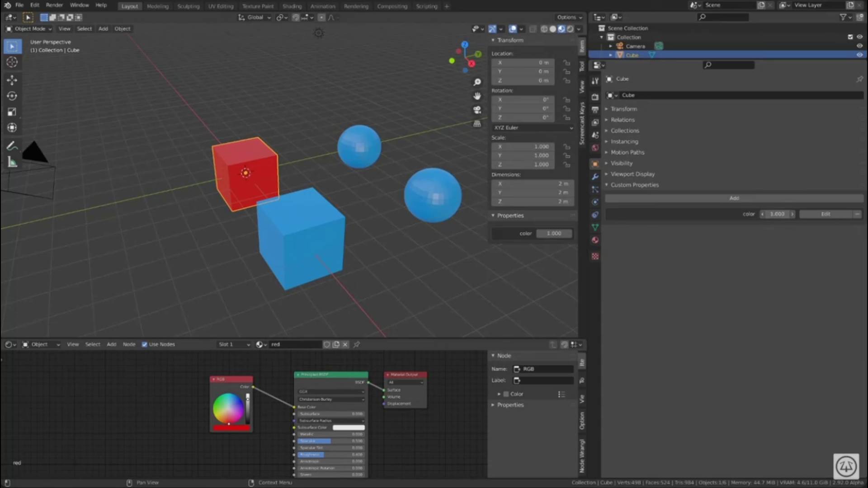Click the fake user shield icon
This screenshot has height=488, width=868.
pyautogui.click(x=327, y=344)
